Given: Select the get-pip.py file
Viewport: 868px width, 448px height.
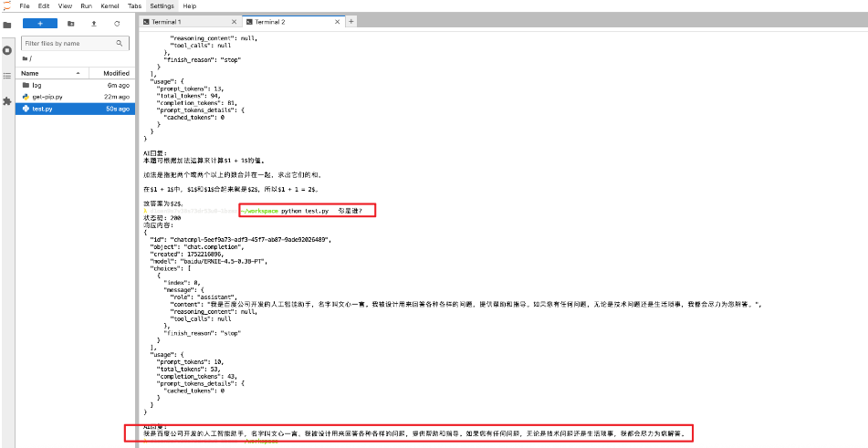Looking at the screenshot, I should [x=75, y=97].
